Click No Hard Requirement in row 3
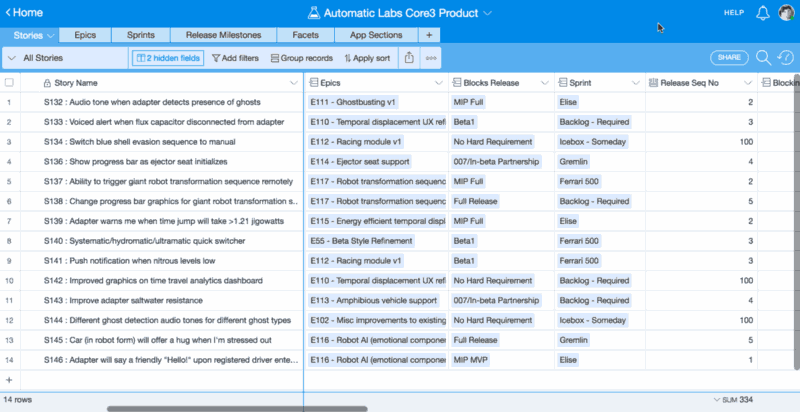Viewport: 800px width, 412px height. (x=493, y=142)
